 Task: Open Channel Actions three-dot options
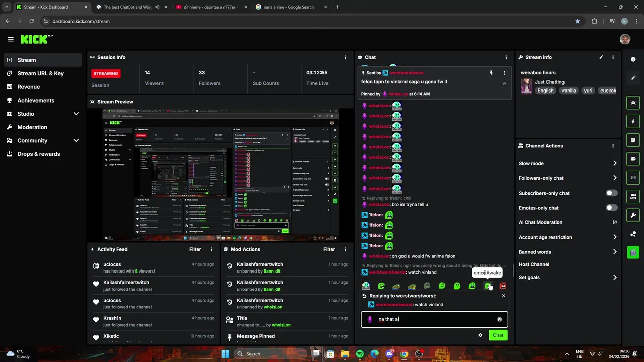(x=613, y=146)
